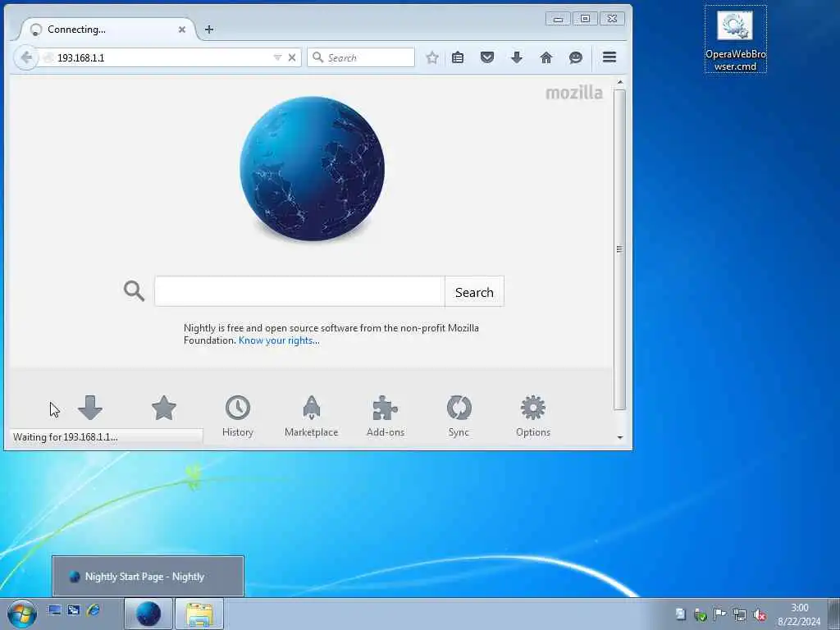Click the magnifier icon beside start page search
Screen dimensions: 840x630
pyautogui.click(x=134, y=291)
